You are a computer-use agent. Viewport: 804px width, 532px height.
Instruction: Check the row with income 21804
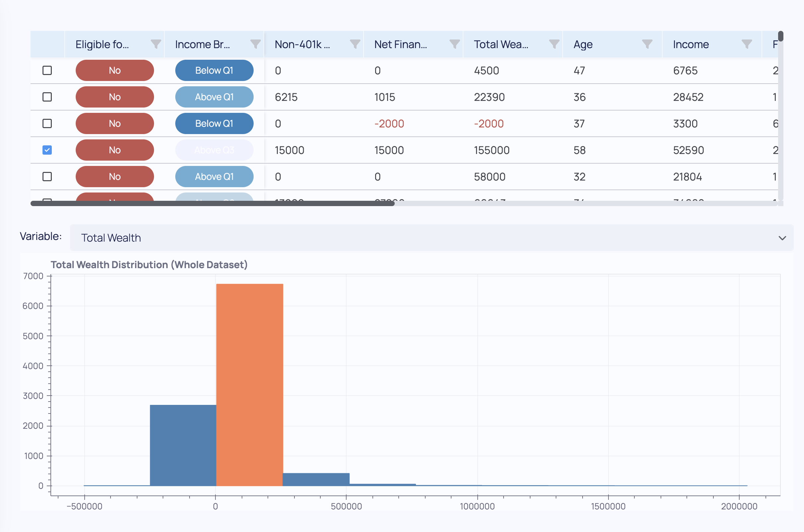[x=47, y=177]
